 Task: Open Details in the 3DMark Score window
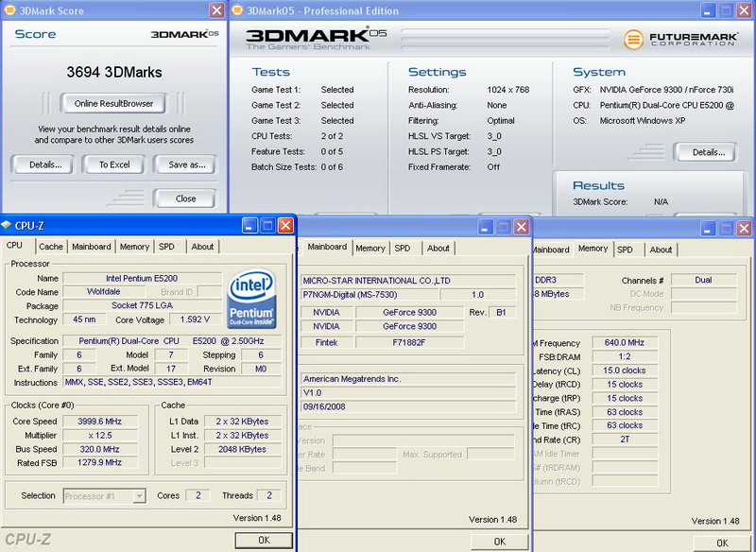coord(43,164)
